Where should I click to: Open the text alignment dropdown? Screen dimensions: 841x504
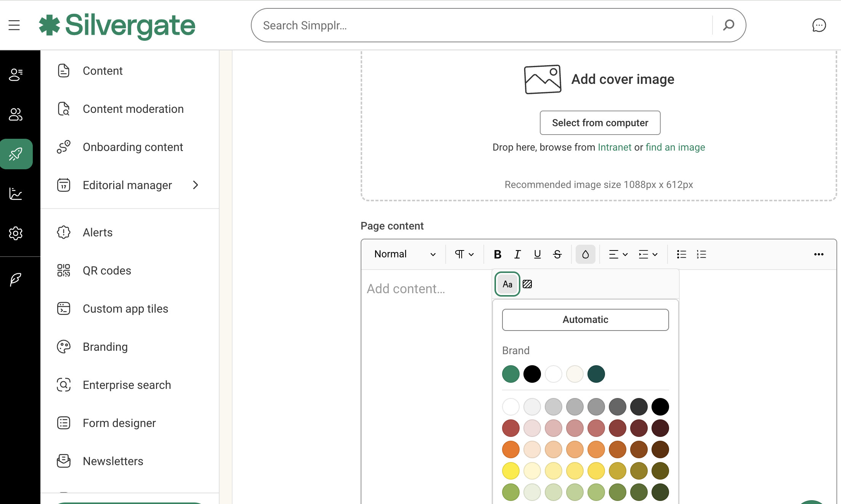coord(618,254)
